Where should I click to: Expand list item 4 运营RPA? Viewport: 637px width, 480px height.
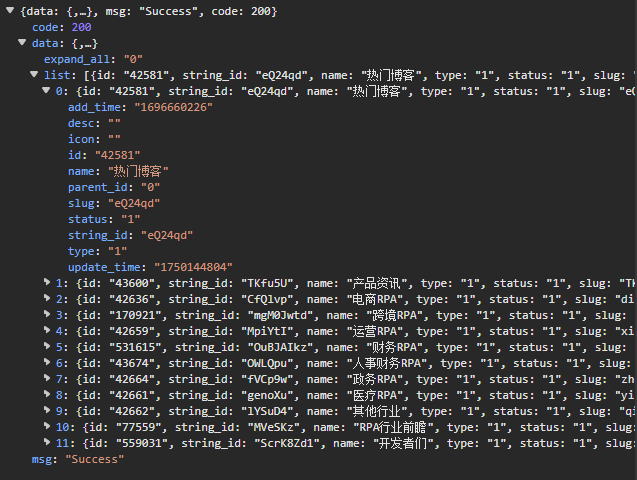click(x=47, y=331)
